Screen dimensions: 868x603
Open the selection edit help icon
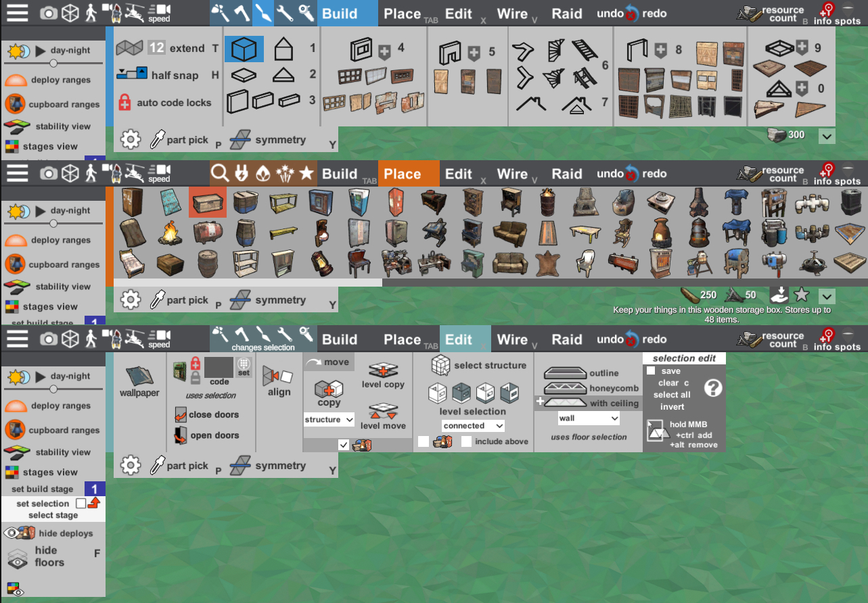(713, 387)
